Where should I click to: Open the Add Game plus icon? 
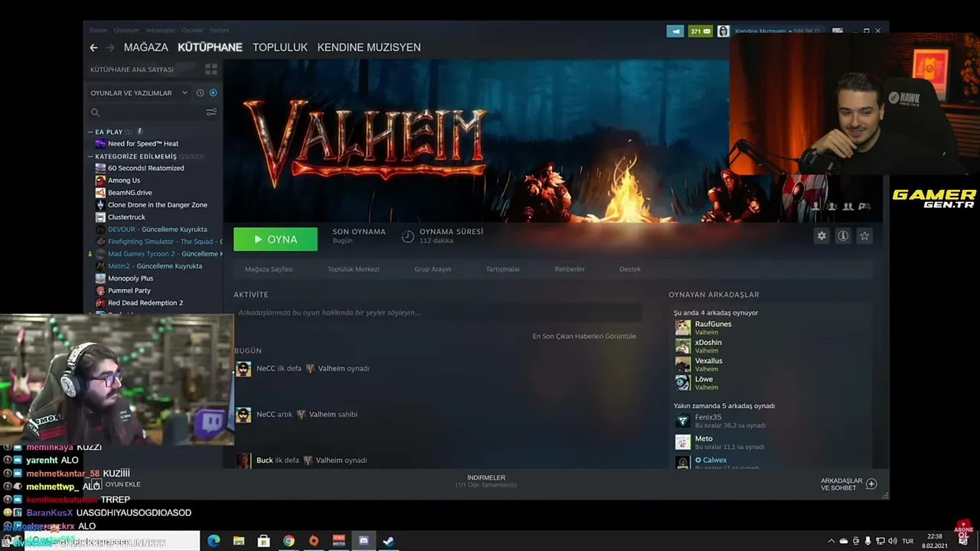tap(97, 484)
